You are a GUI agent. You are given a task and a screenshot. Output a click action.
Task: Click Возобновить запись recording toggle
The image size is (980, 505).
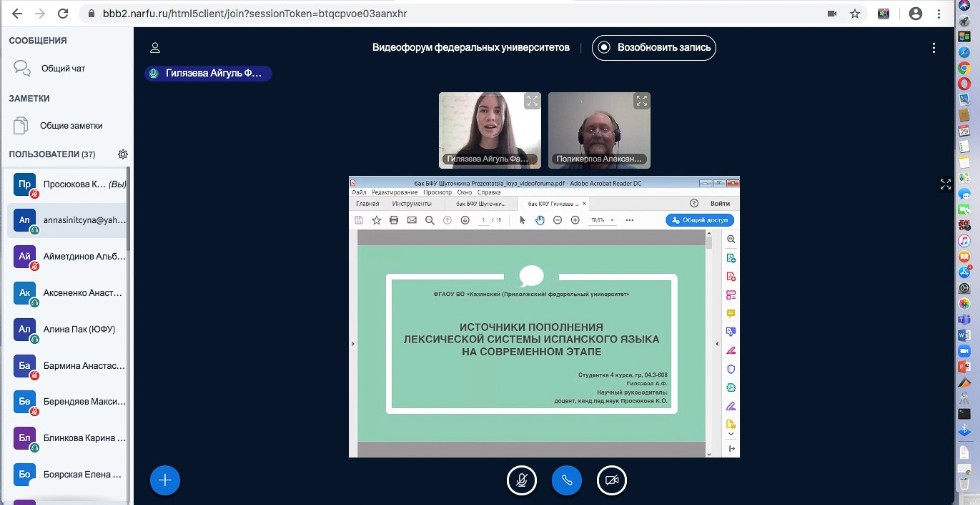654,47
